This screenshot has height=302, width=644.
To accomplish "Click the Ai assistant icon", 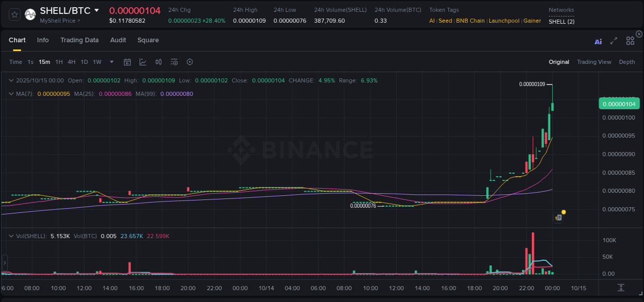I will click(x=598, y=41).
